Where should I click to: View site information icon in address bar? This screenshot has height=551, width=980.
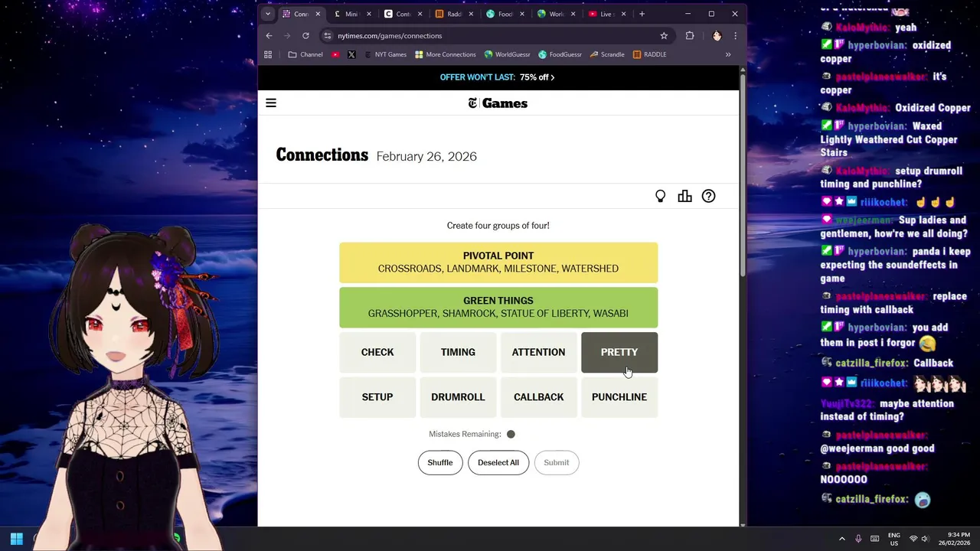[x=328, y=36]
